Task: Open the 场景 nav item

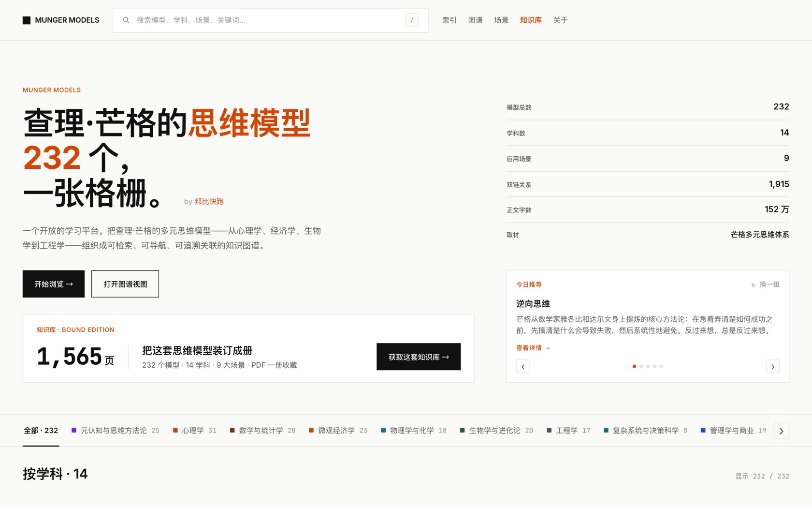Action: point(501,20)
